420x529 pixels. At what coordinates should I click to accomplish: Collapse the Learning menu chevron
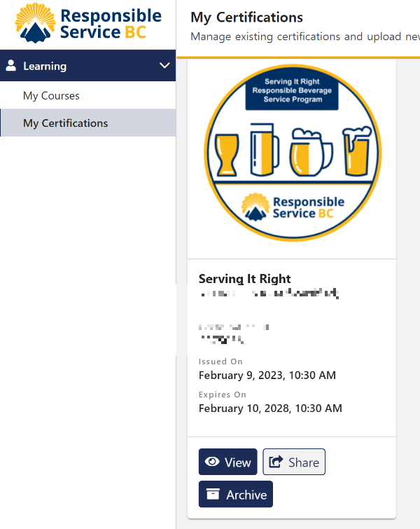pos(164,65)
